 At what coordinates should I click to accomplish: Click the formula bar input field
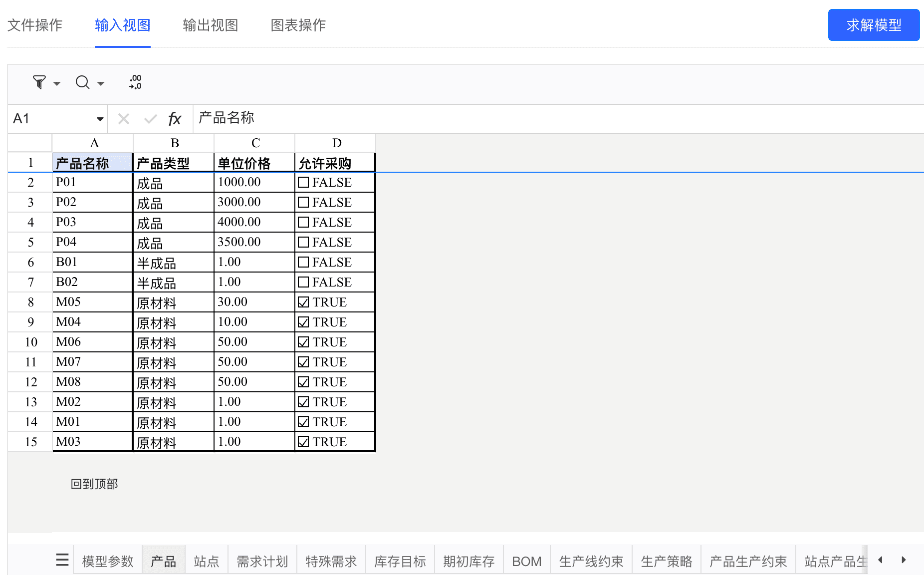558,118
